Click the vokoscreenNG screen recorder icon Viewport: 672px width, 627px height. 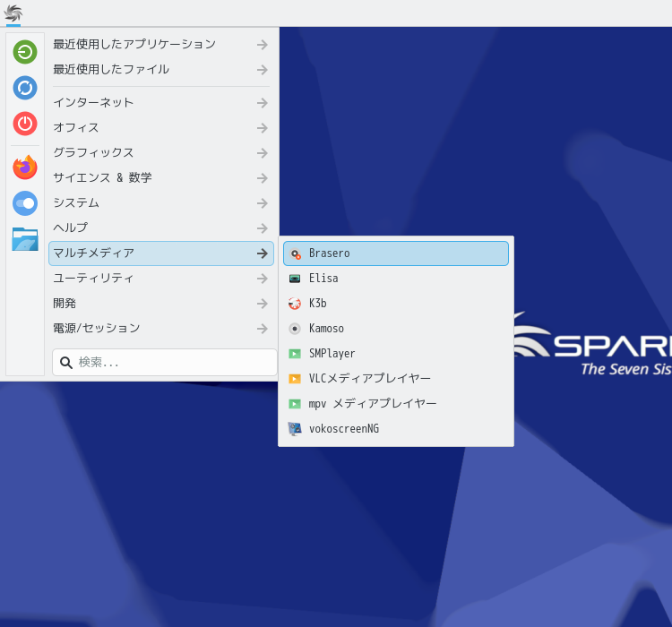click(x=295, y=428)
